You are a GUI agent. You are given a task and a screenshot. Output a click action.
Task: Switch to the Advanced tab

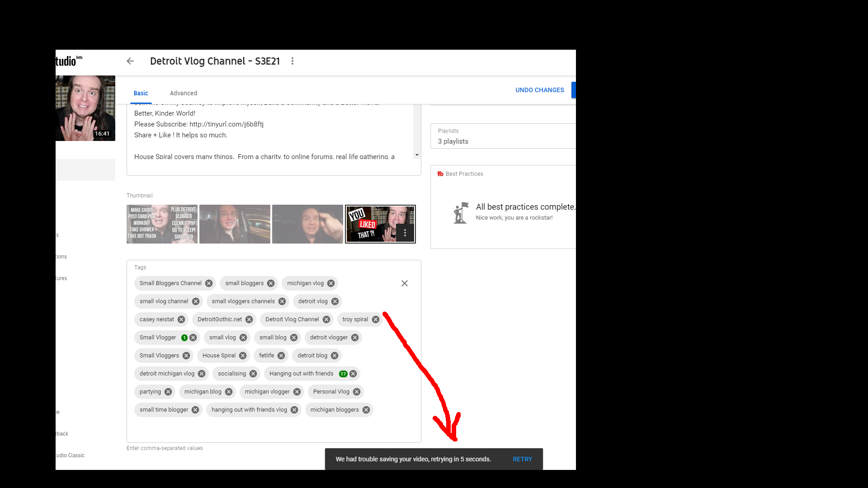[184, 93]
